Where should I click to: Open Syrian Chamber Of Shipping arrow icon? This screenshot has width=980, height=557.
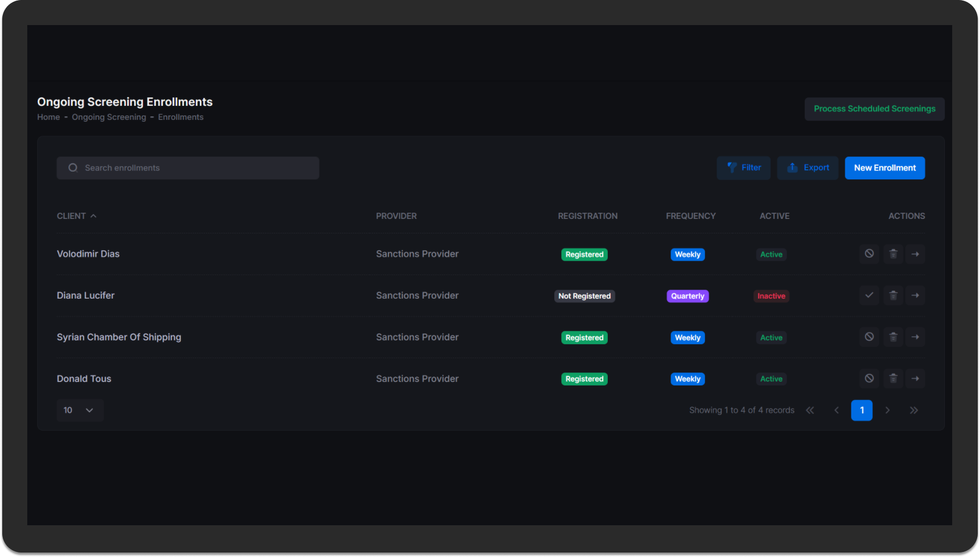(915, 337)
